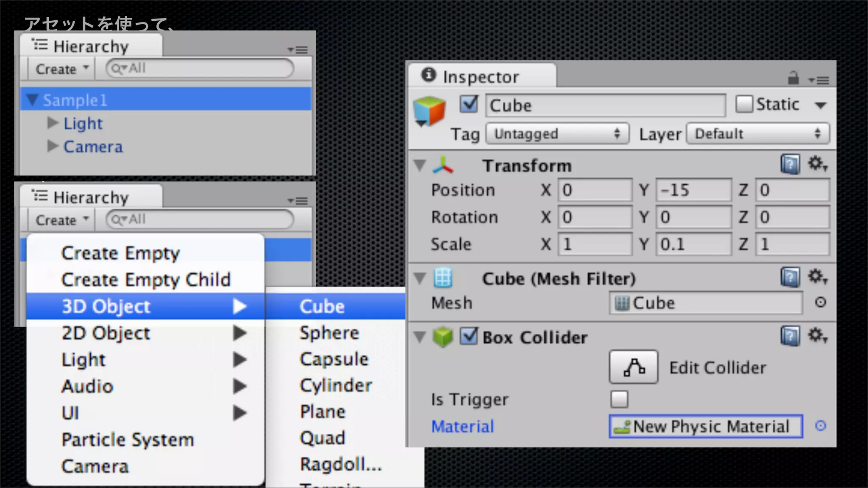Click the Inspector lock icon
This screenshot has height=488, width=868.
point(793,78)
